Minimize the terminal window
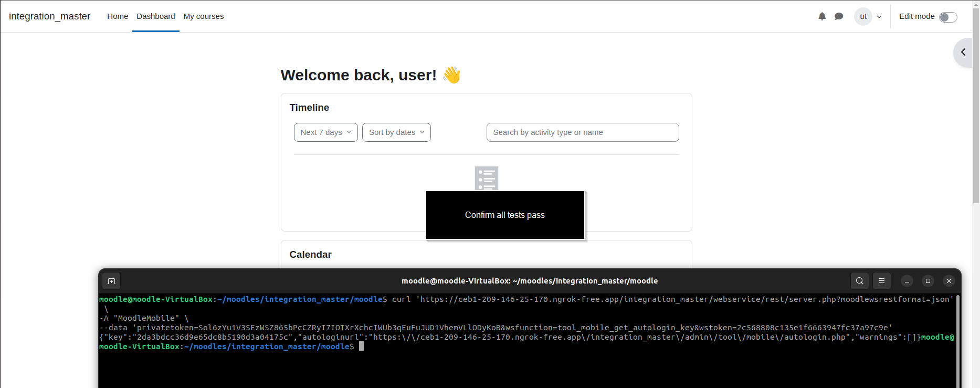Image resolution: width=980 pixels, height=388 pixels. pos(907,281)
